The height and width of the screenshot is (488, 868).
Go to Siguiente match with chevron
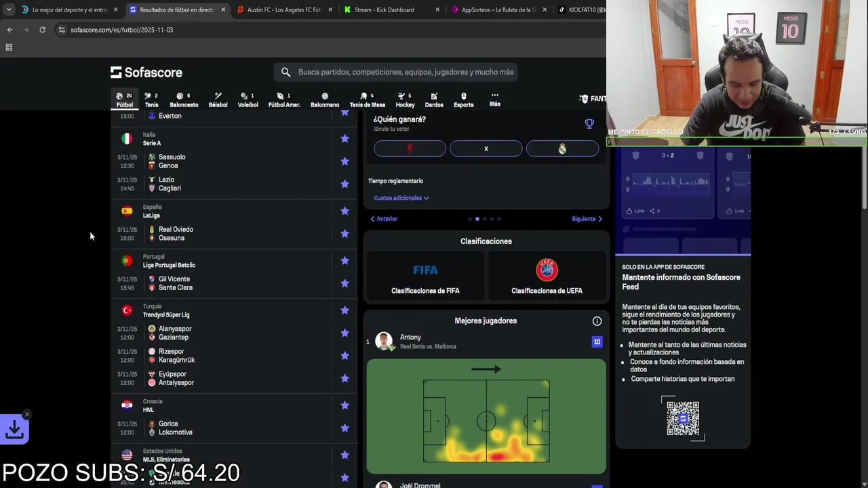click(x=587, y=219)
